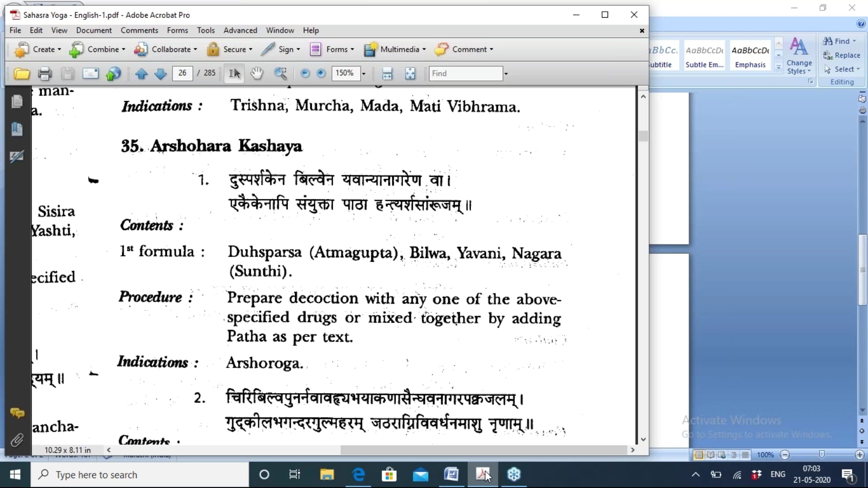
Task: Expand the zoom percentage dropdown
Action: coord(363,74)
